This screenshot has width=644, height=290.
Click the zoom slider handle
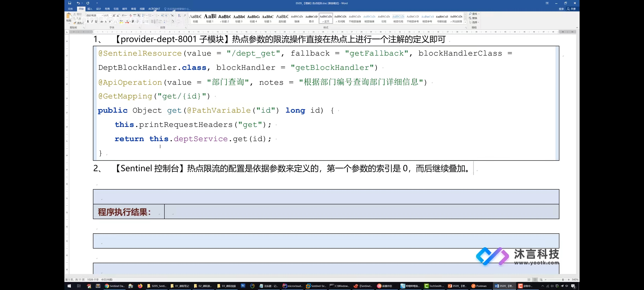coord(563,280)
